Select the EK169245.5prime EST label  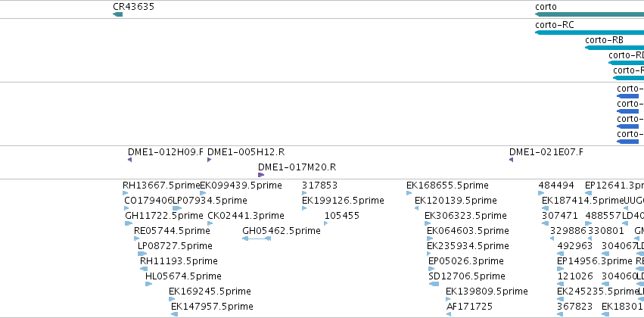click(210, 291)
